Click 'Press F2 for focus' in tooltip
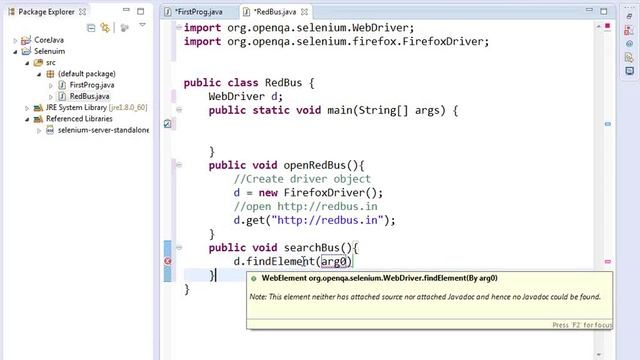Screen dimensions: 640x360 582,325
